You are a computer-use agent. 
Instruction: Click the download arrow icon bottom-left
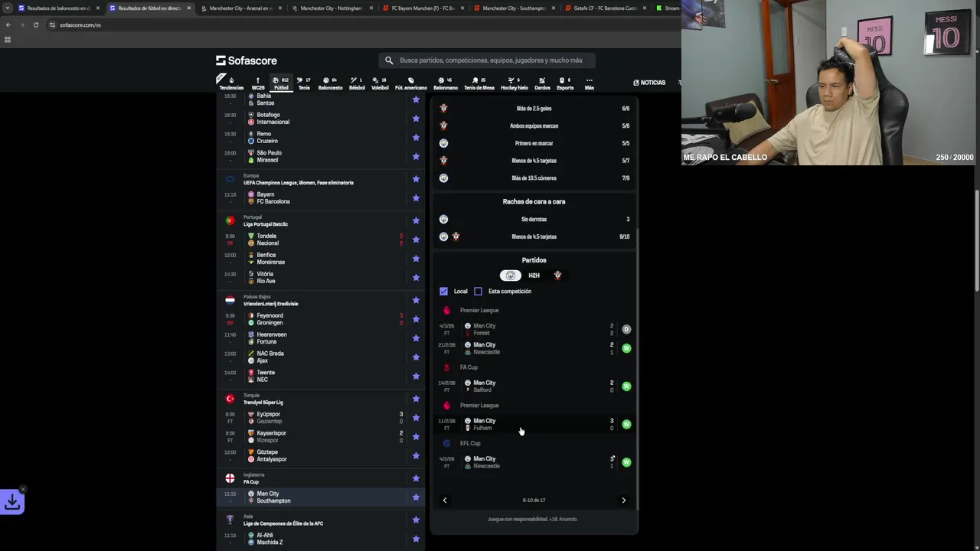pos(12,502)
